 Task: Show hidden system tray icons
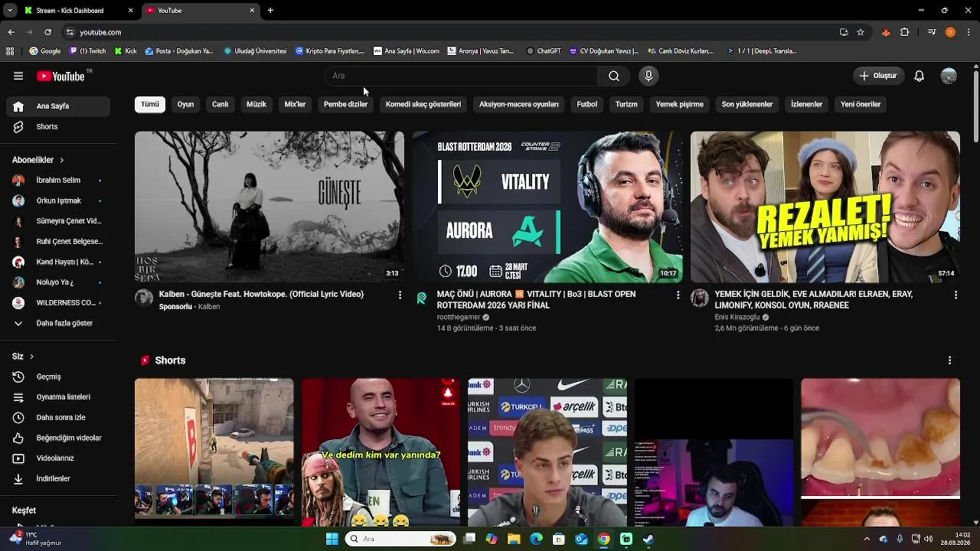click(867, 539)
